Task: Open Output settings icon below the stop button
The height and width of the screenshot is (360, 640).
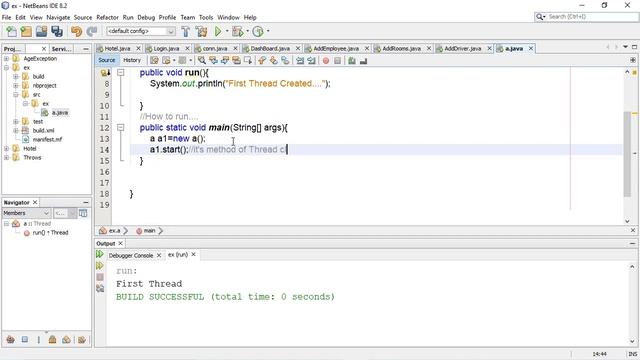Action: 100,289
